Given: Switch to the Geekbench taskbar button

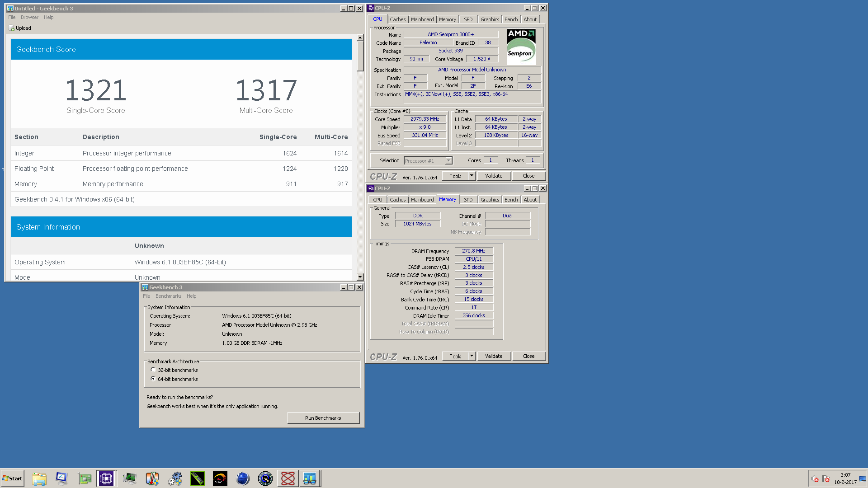Looking at the screenshot, I should click(310, 479).
